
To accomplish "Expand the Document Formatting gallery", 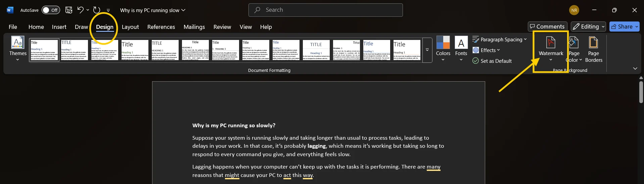I will pos(427,50).
